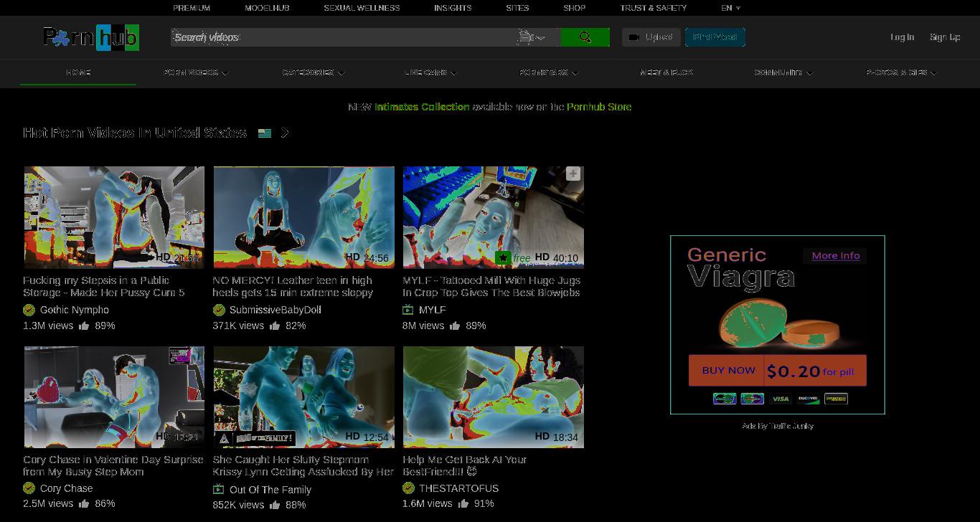Click the flag icon beside the section heading

click(x=265, y=133)
